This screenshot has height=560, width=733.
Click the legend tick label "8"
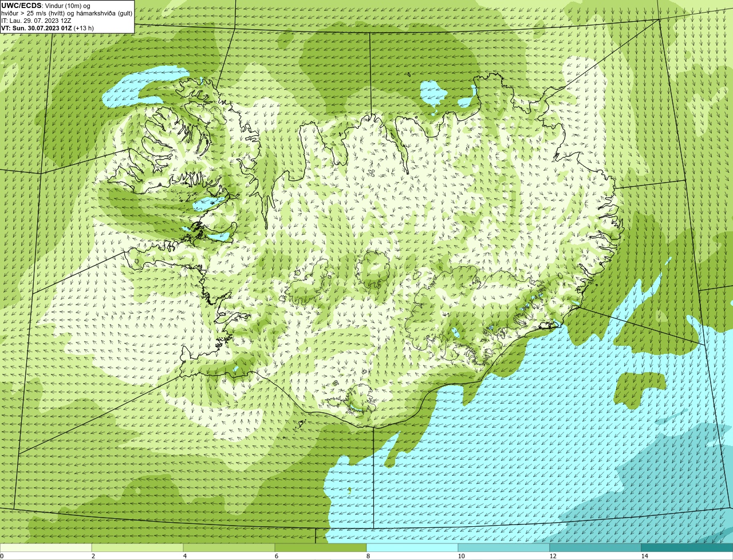coord(368,556)
